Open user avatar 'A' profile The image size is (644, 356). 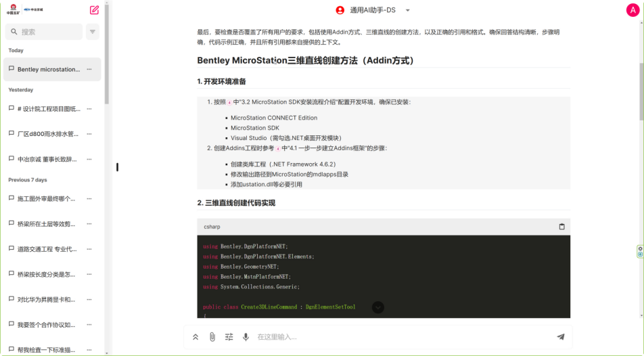click(632, 10)
